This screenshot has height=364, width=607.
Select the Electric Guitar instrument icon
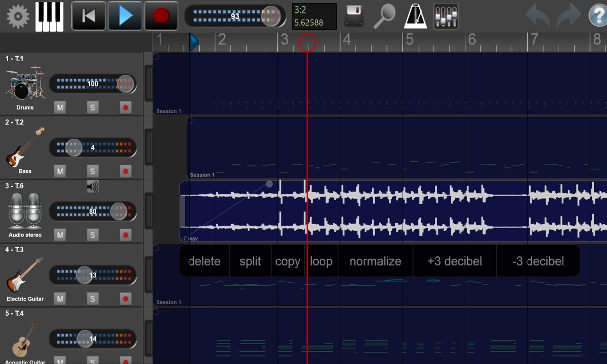25,275
